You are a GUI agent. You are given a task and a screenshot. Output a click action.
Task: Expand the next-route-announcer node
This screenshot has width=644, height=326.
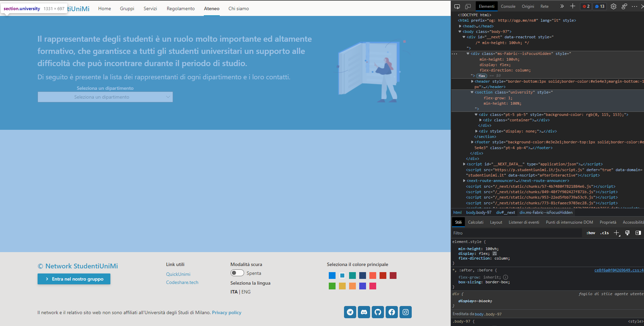[464, 181]
